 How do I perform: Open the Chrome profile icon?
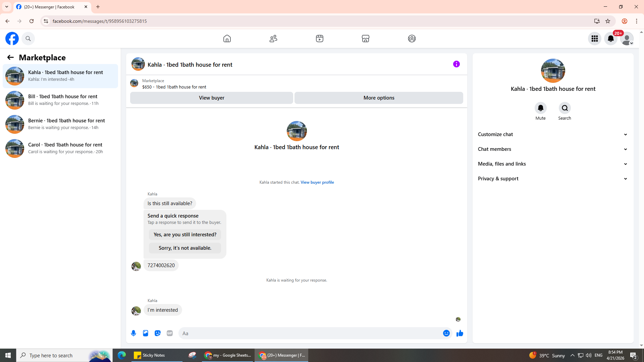(625, 21)
